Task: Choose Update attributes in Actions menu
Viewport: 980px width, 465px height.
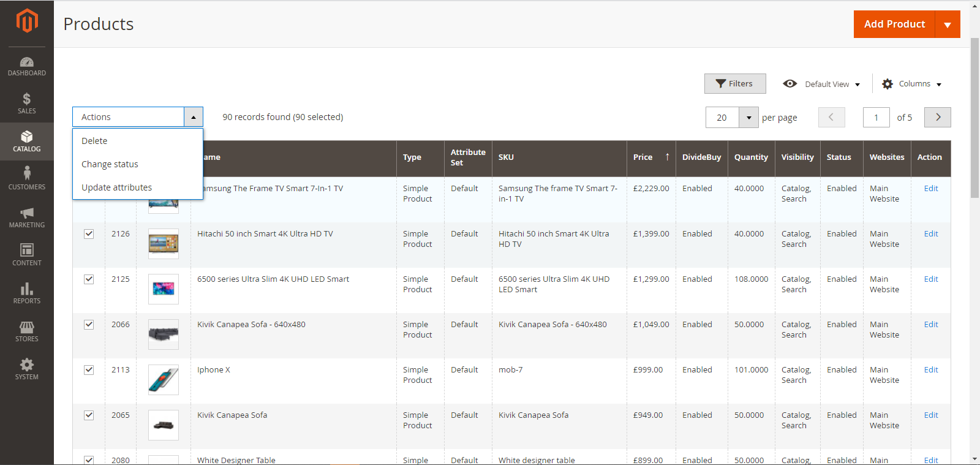Action: (x=116, y=187)
